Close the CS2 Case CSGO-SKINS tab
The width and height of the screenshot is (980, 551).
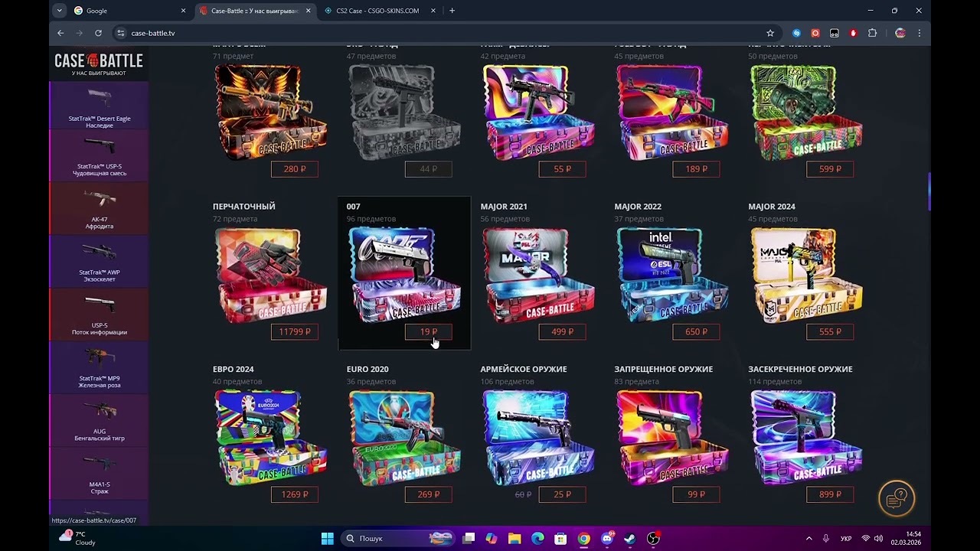[x=433, y=11]
